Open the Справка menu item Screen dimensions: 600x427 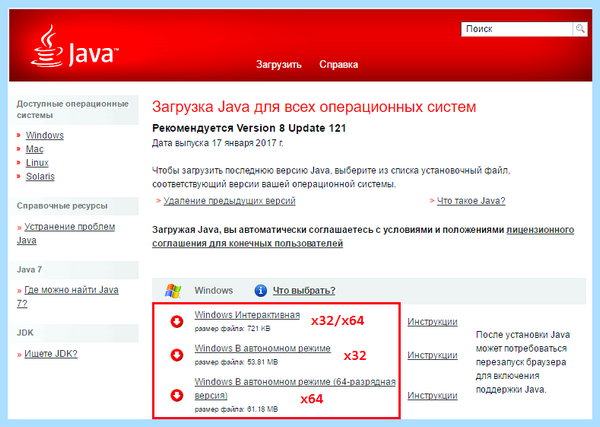tap(339, 64)
